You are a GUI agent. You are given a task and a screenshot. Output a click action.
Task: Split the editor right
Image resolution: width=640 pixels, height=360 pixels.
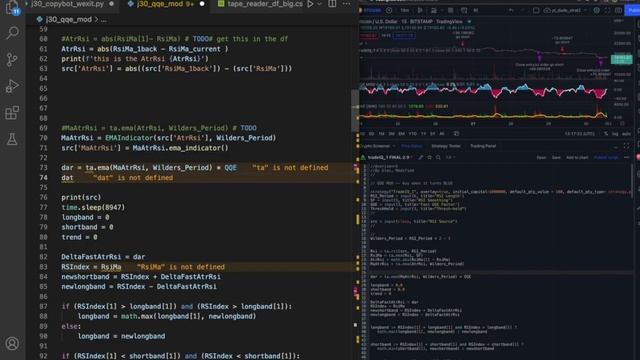tap(332, 4)
